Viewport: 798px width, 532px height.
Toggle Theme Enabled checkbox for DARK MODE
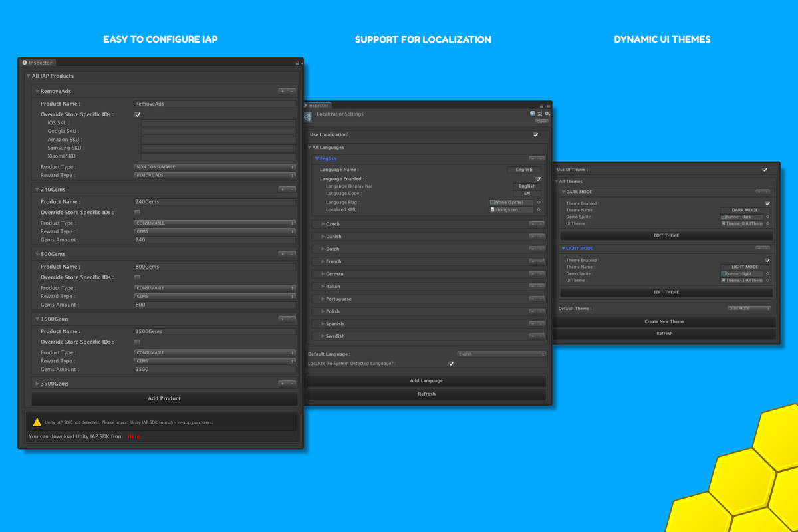tap(767, 203)
